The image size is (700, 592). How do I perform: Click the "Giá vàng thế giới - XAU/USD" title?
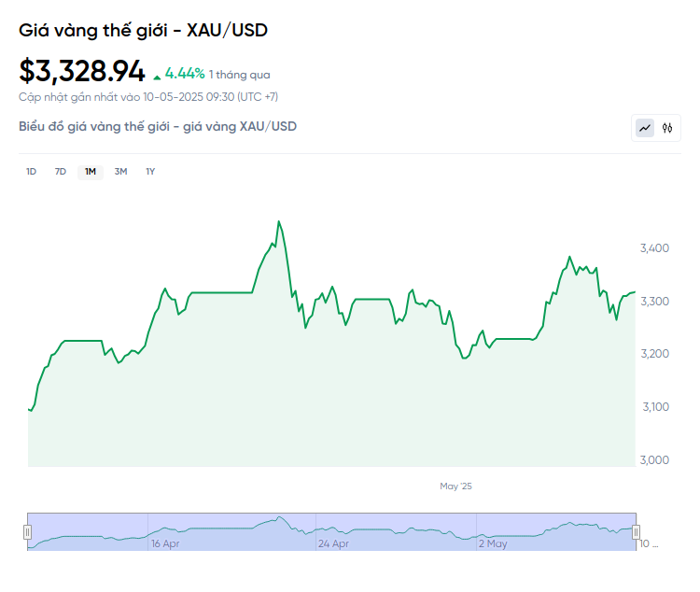tap(144, 30)
